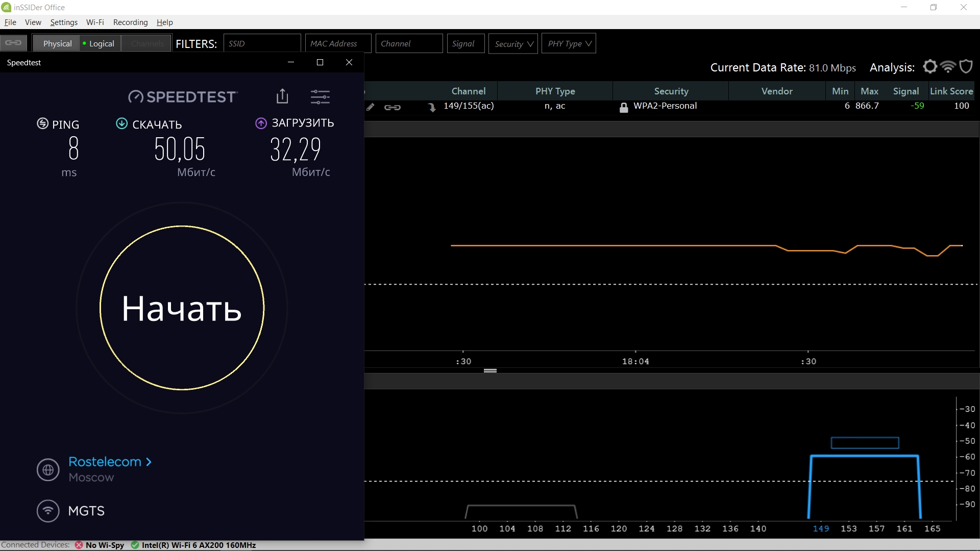Open the Wi-Fi menu
This screenshot has width=980, height=551.
(x=95, y=22)
